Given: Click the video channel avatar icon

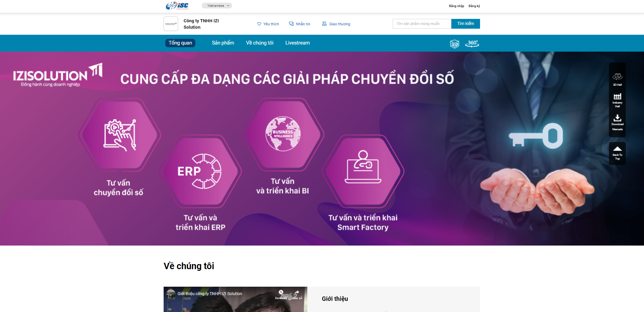Looking at the screenshot, I should (171, 294).
